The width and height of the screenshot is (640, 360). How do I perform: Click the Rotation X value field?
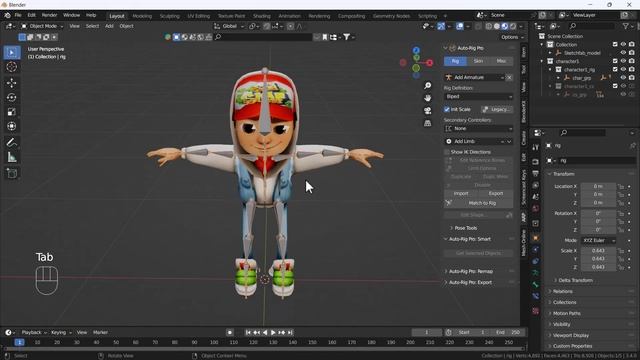(x=598, y=213)
